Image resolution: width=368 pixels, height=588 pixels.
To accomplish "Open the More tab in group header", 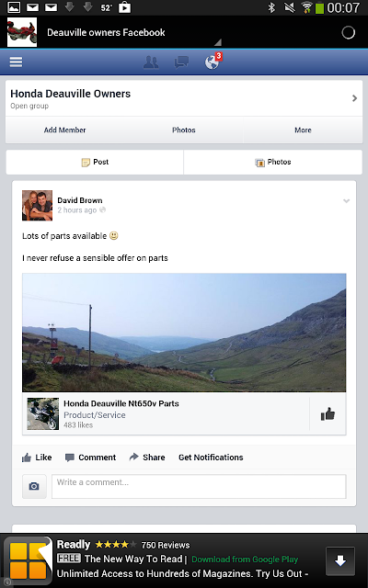I will [x=303, y=130].
